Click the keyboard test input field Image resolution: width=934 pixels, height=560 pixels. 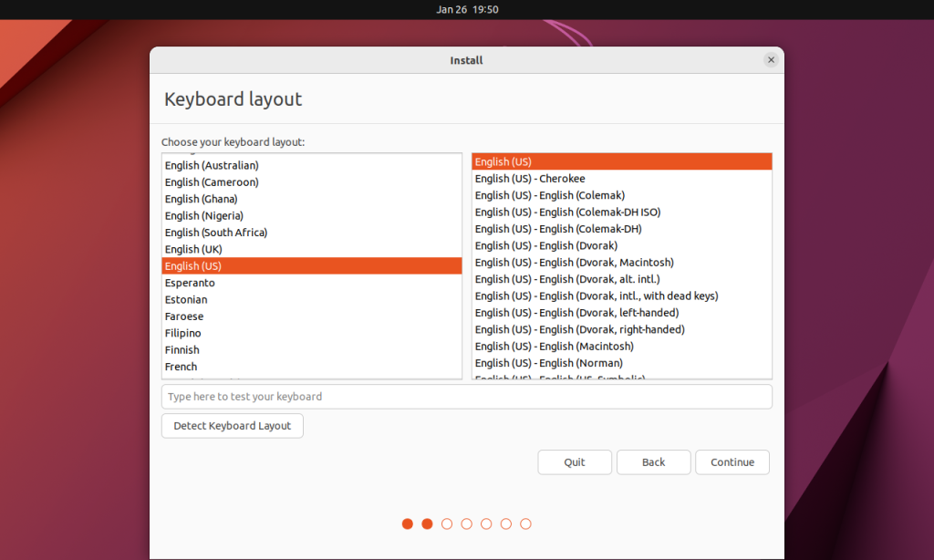466,396
